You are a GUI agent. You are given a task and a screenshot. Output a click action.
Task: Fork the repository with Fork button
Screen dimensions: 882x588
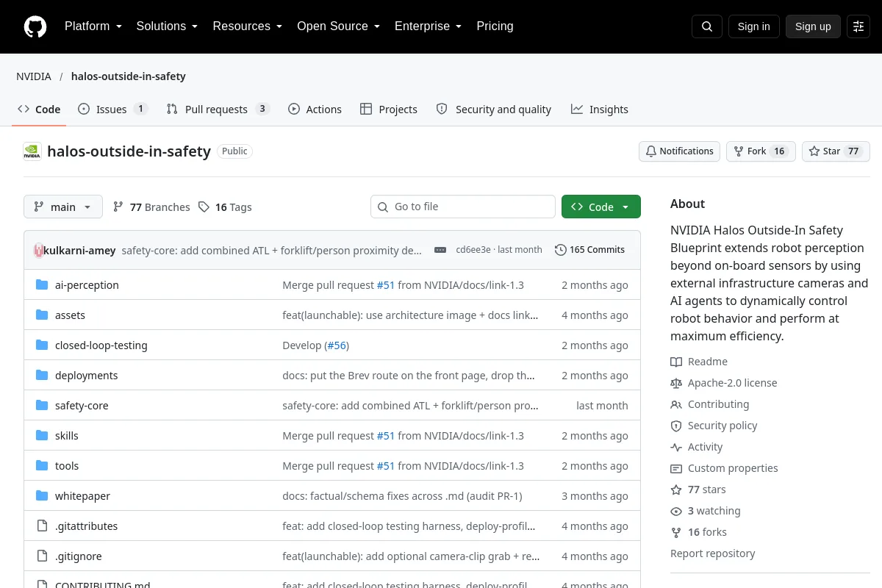pos(761,151)
